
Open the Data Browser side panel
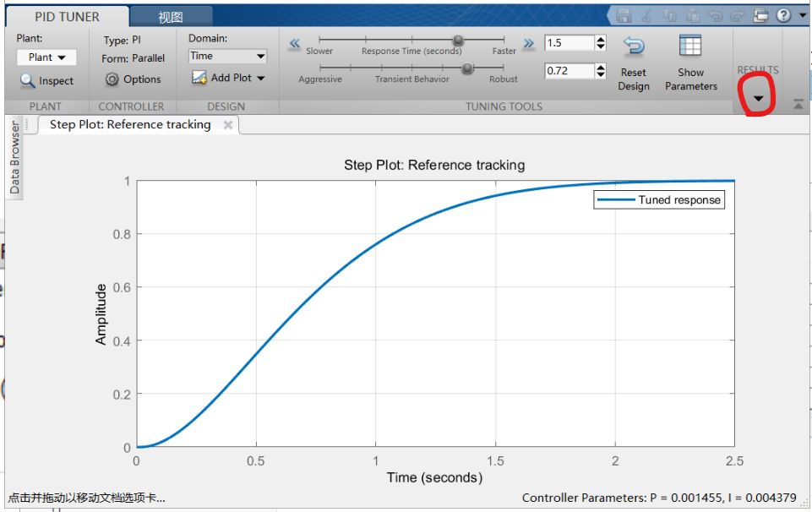(x=14, y=158)
